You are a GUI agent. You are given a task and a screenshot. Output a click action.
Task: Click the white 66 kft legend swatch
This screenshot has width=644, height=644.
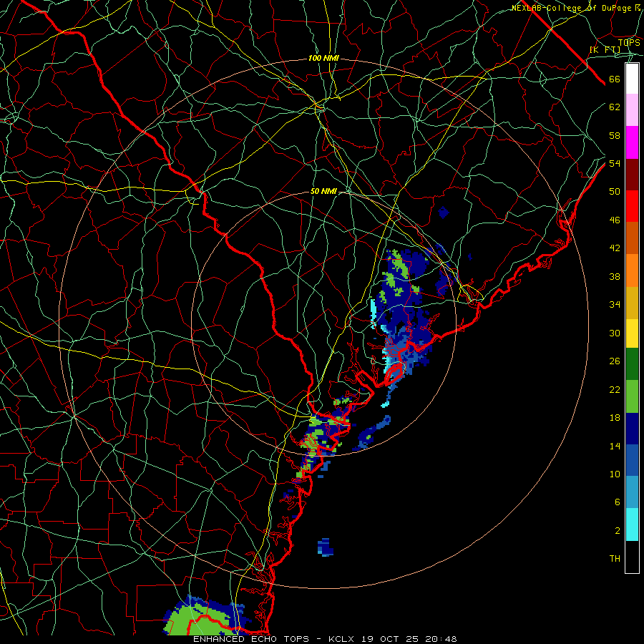pos(632,79)
